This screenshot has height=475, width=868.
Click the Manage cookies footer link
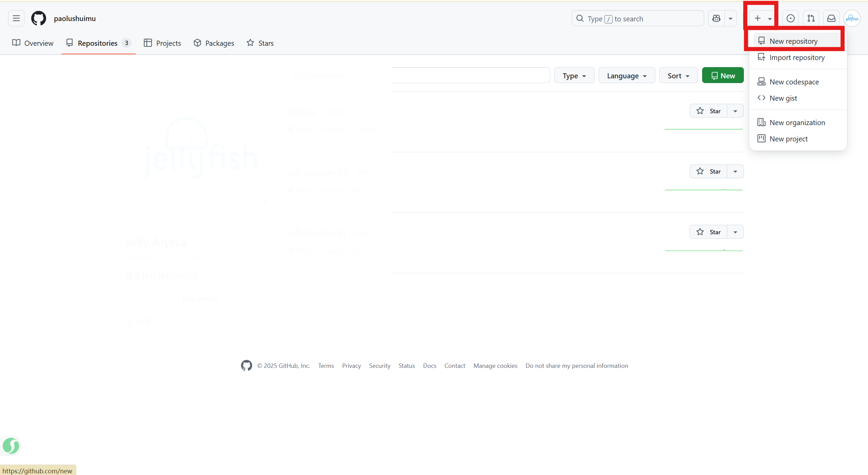click(495, 366)
